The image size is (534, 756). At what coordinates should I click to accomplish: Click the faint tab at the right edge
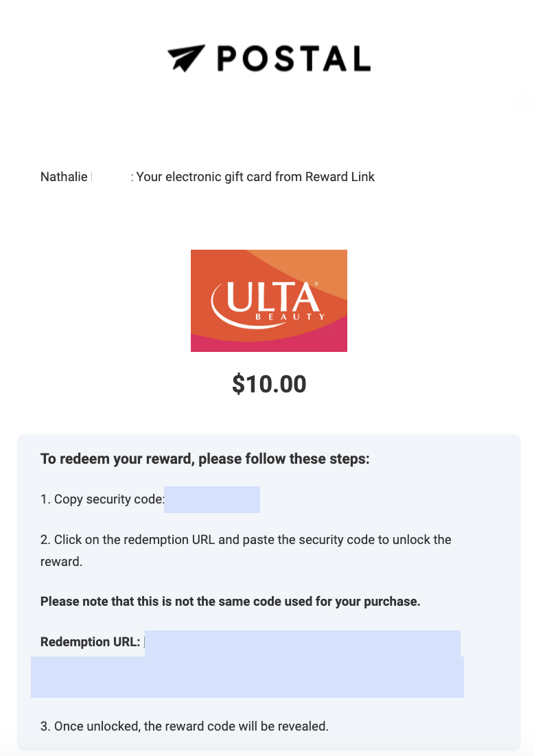[x=525, y=104]
